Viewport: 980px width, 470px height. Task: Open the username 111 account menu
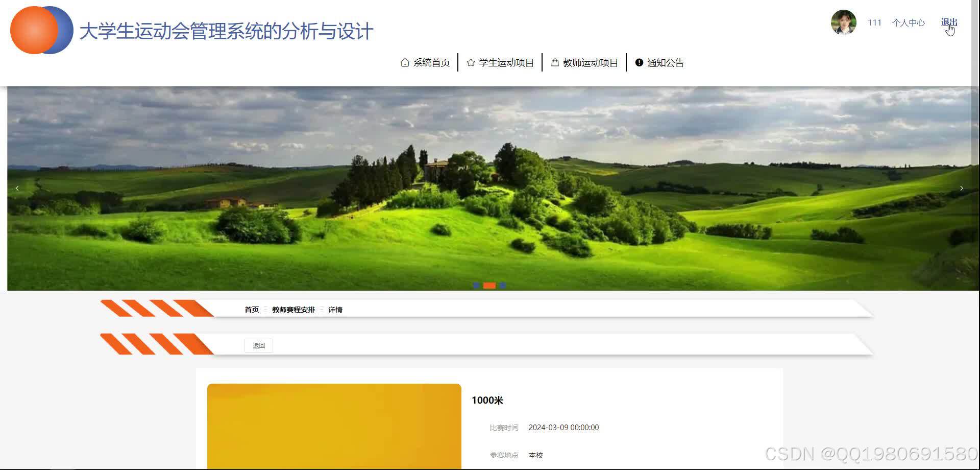(x=874, y=22)
